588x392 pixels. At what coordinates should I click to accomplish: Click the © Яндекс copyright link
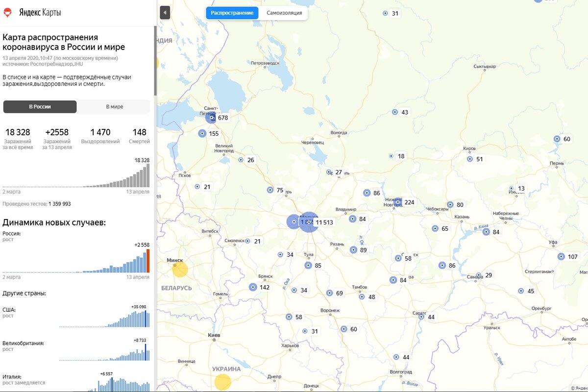[x=580, y=388]
